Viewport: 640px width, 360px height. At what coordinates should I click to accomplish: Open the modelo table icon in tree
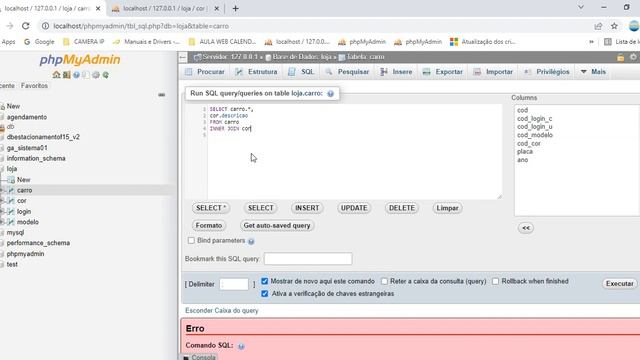(11, 222)
